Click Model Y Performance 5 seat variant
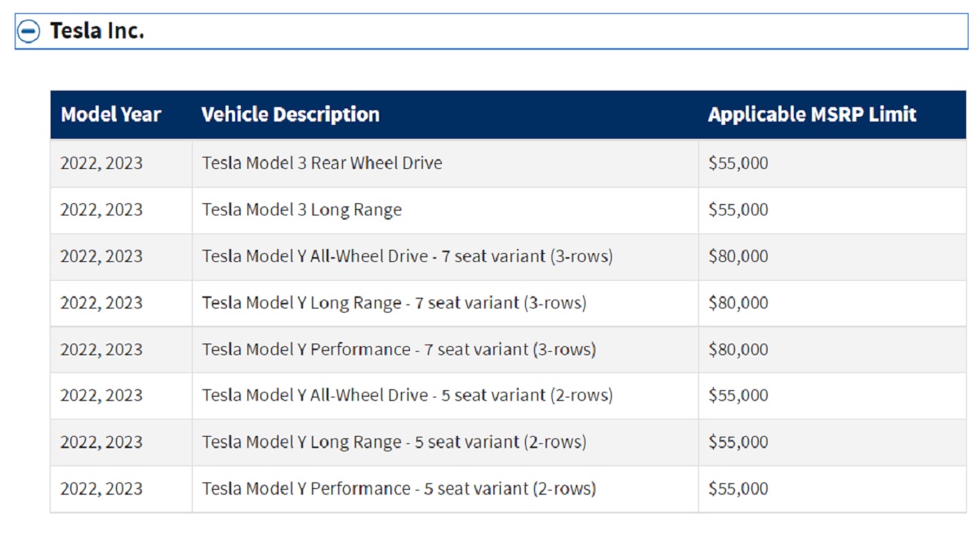 (399, 489)
